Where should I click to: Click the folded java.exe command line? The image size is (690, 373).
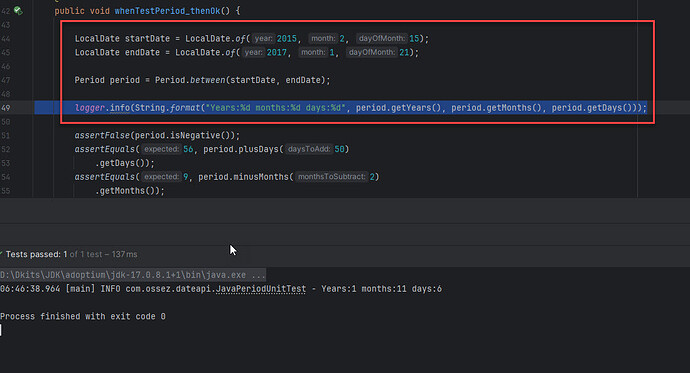(x=132, y=275)
